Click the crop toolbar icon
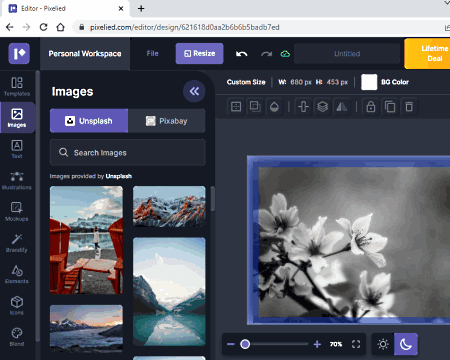 [x=255, y=107]
